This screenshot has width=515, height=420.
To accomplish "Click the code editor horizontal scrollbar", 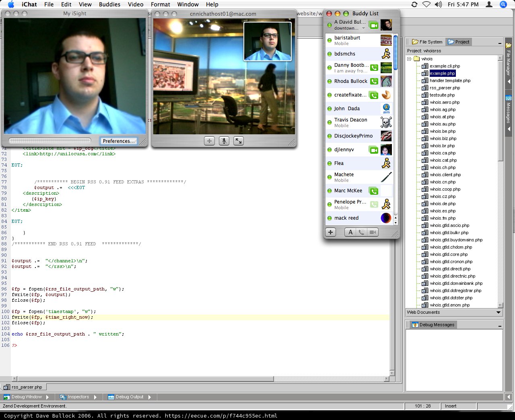I will (145, 379).
